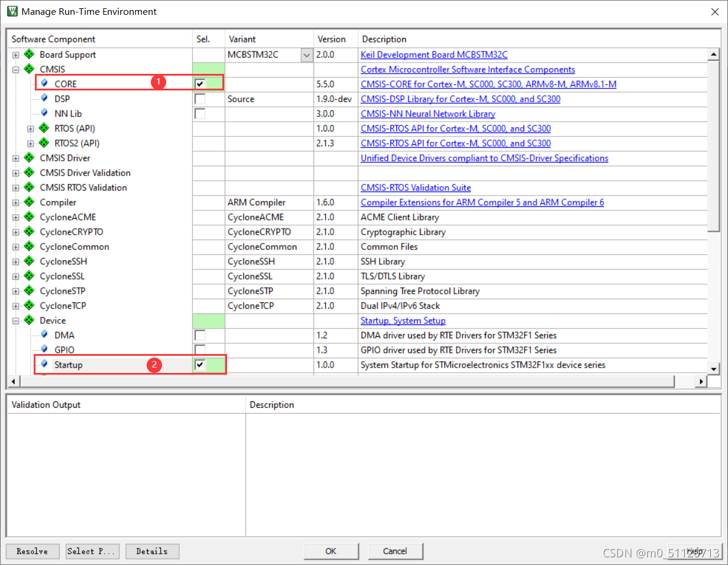The image size is (728, 565).
Task: Click the Sel. column header
Action: coord(209,39)
